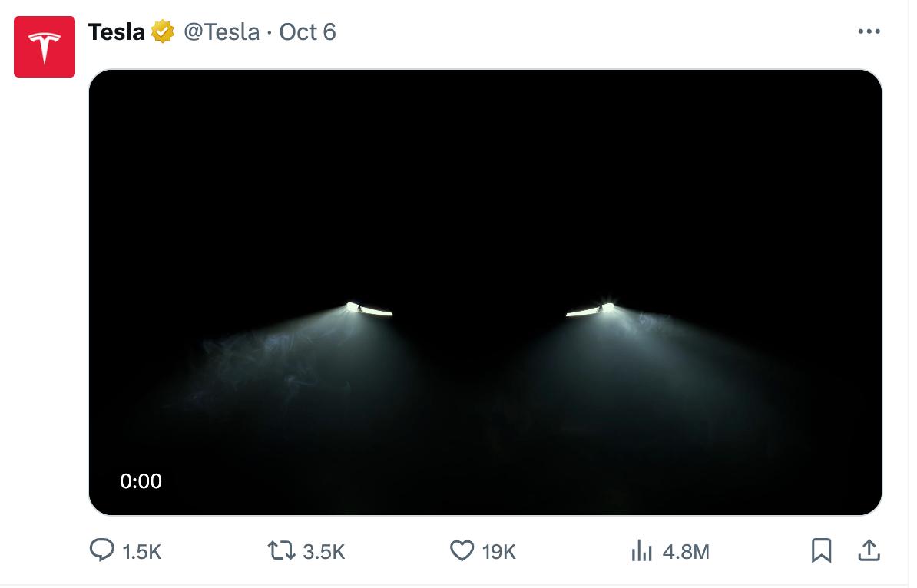Image resolution: width=917 pixels, height=588 pixels.
Task: Click the 0:00 video time label
Action: click(x=141, y=481)
